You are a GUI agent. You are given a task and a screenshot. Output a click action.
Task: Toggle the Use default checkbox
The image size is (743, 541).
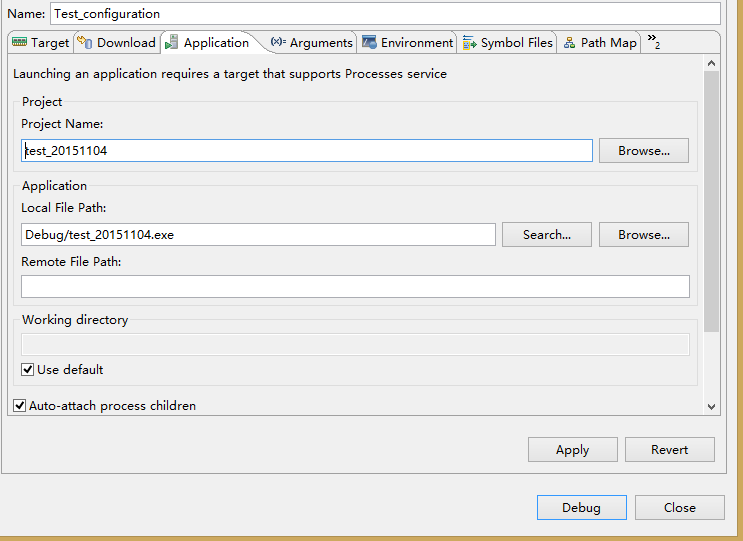tap(28, 370)
